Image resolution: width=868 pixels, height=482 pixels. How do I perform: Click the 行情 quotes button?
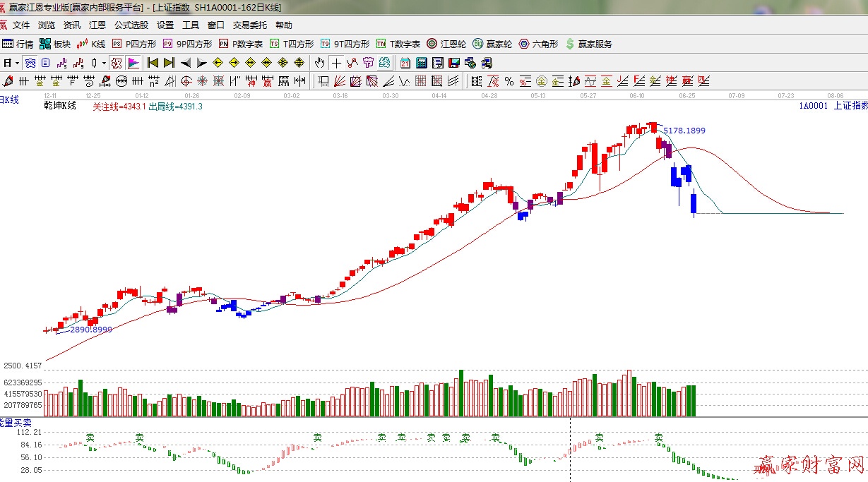(18, 44)
